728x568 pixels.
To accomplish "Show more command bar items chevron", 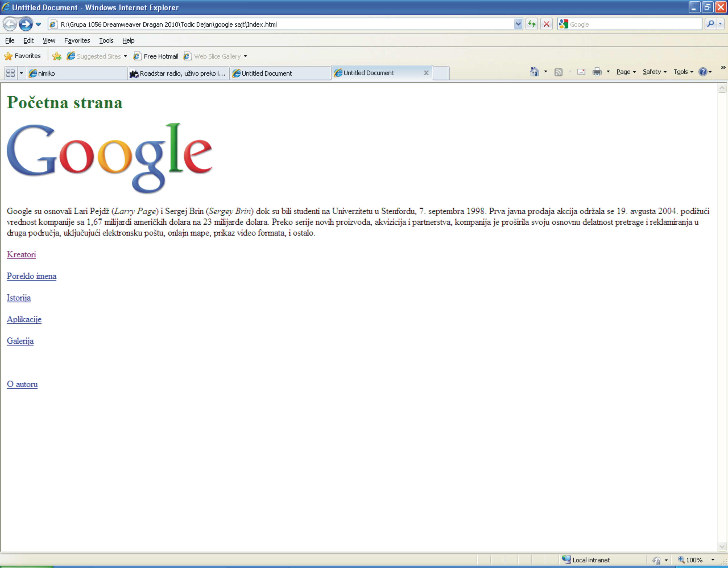I will [723, 67].
